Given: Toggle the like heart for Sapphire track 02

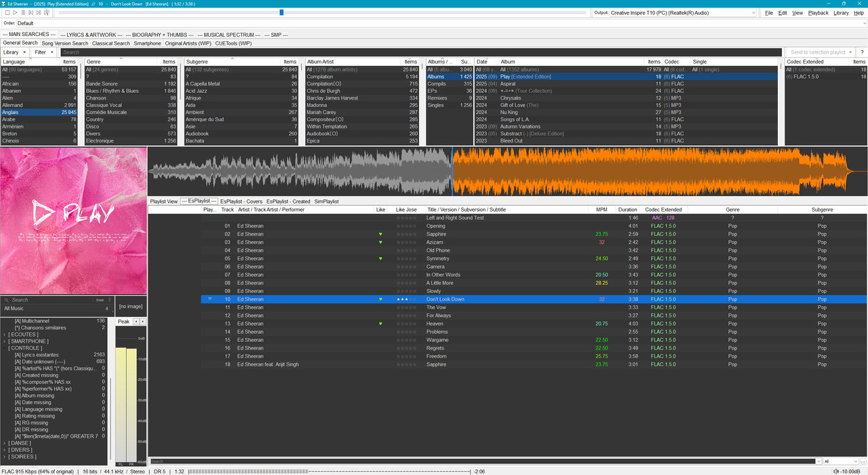Looking at the screenshot, I should (380, 234).
